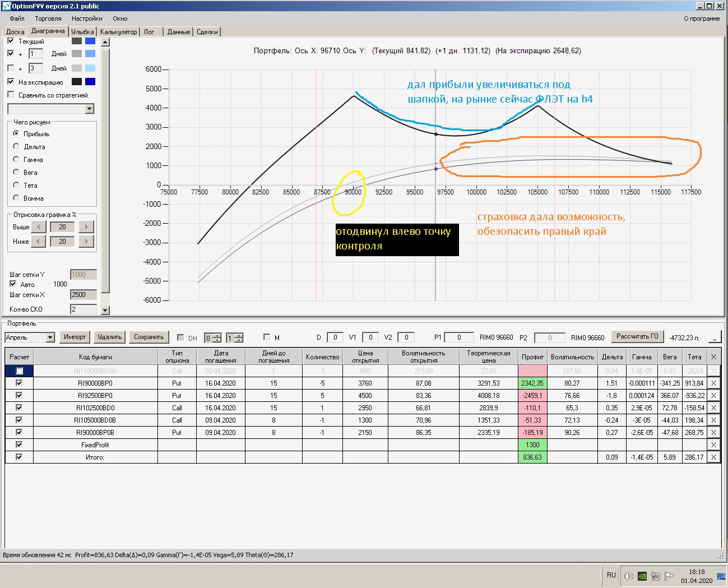Viewport: 728px width, 588px height.
Task: Switch to the Калькулятор tab
Action: pyautogui.click(x=118, y=32)
